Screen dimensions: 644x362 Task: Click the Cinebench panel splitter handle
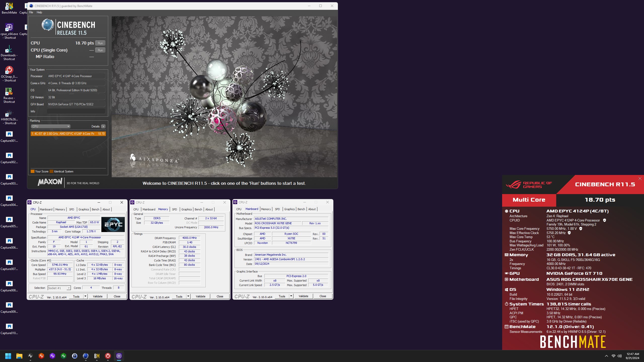pos(110,102)
